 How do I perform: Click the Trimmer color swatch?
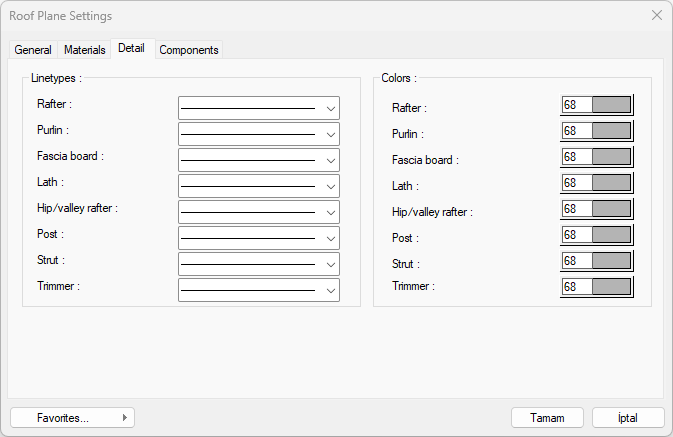[611, 287]
